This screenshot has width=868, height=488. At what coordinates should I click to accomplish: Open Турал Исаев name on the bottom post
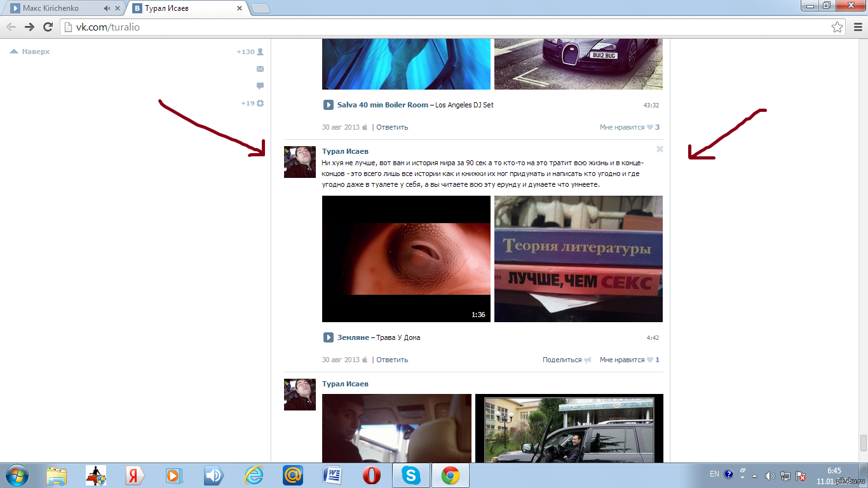tap(345, 384)
